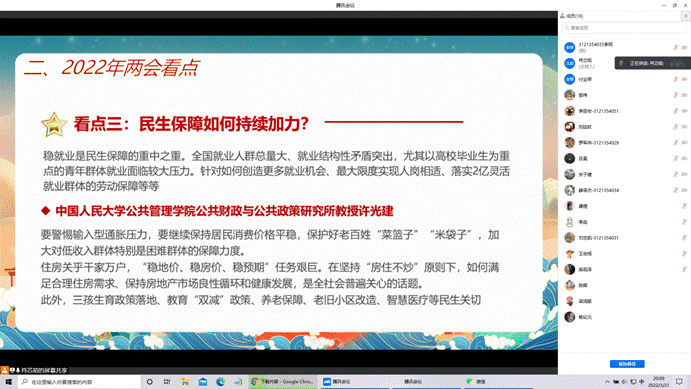Open the Windows Start menu

click(x=8, y=382)
